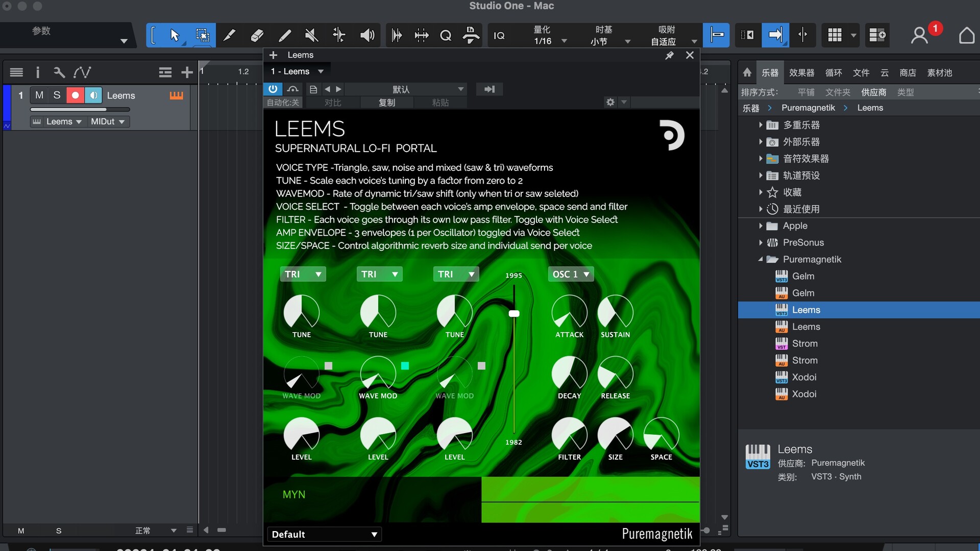Image resolution: width=980 pixels, height=551 pixels.
Task: Open the 默认 preset dropdown
Action: [x=405, y=89]
